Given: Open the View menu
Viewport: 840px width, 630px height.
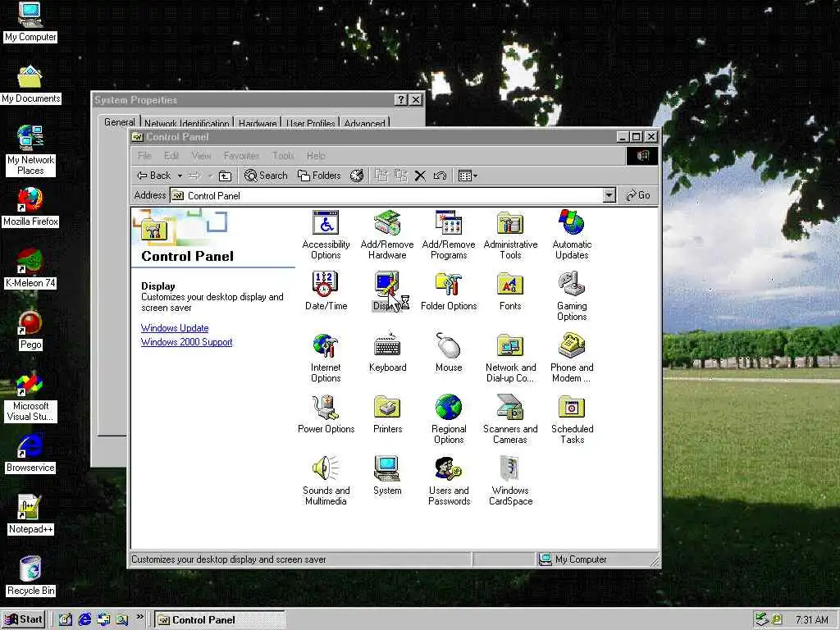Looking at the screenshot, I should (201, 156).
